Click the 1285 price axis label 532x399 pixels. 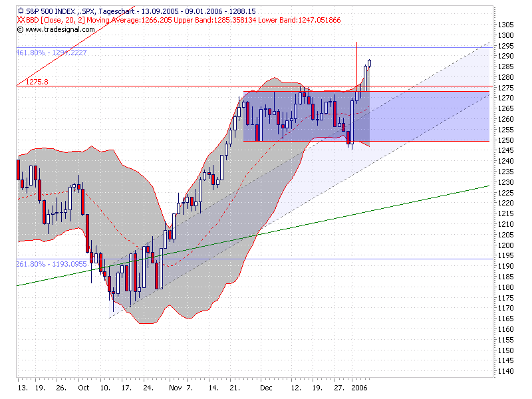(x=505, y=66)
